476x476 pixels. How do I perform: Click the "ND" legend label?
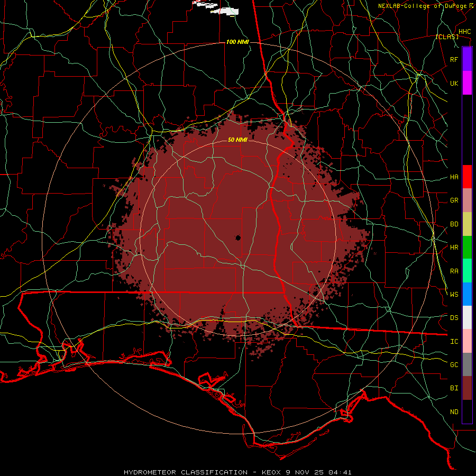coord(454,412)
